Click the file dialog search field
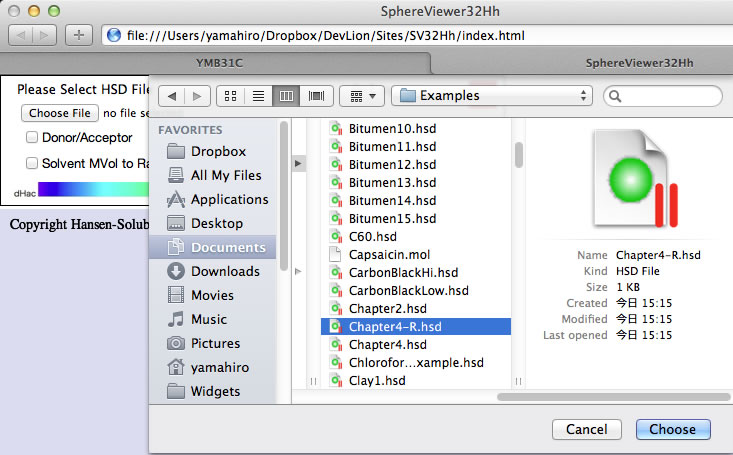 pos(663,96)
